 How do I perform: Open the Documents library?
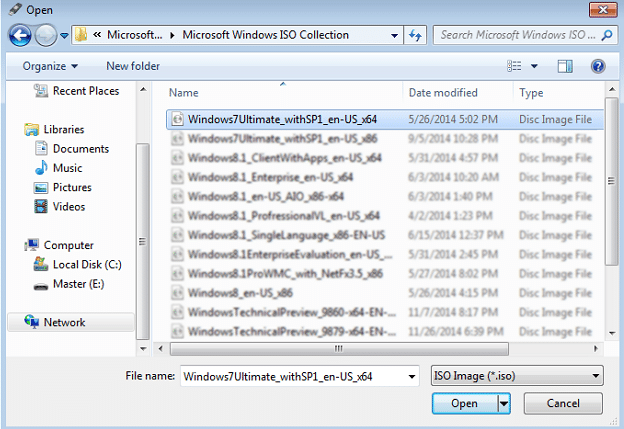pyautogui.click(x=72, y=148)
